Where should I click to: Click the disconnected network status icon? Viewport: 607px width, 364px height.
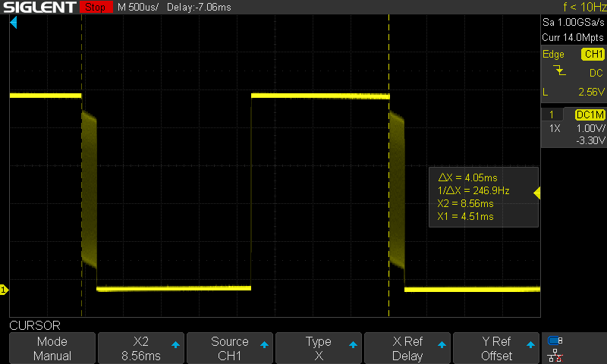pos(555,356)
